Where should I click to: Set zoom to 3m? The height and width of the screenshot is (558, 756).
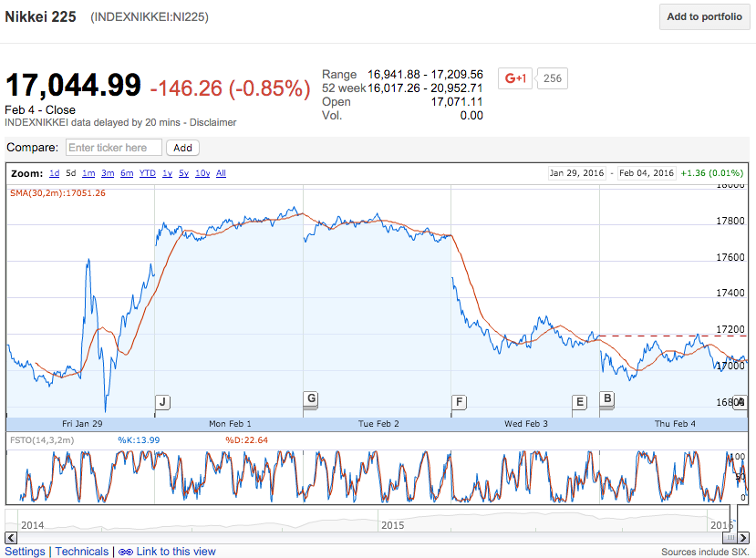[x=108, y=173]
